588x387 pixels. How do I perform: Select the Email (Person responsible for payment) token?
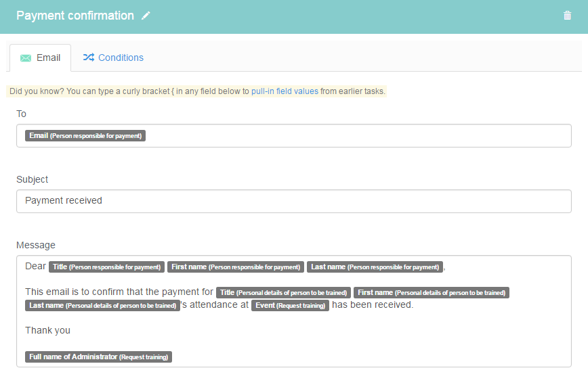[85, 135]
